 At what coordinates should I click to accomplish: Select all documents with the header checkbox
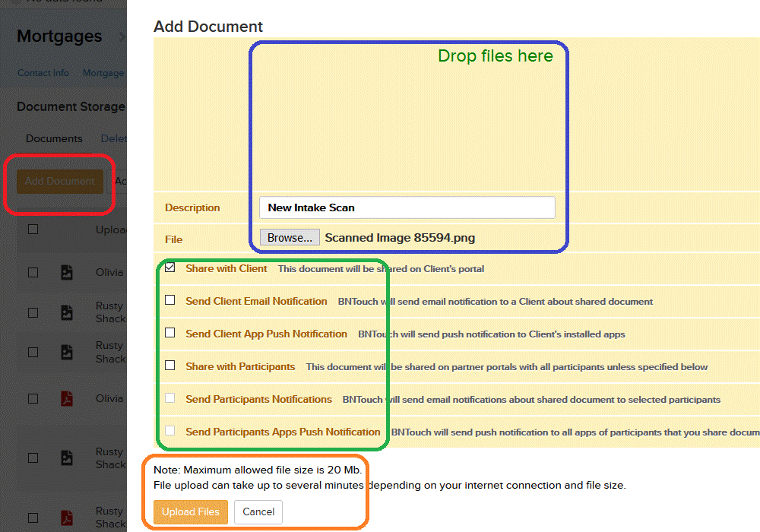[x=33, y=230]
